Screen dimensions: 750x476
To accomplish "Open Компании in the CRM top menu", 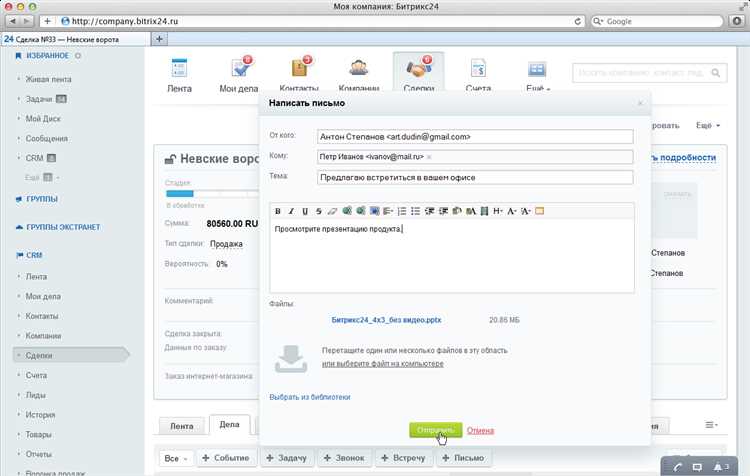I will (359, 75).
